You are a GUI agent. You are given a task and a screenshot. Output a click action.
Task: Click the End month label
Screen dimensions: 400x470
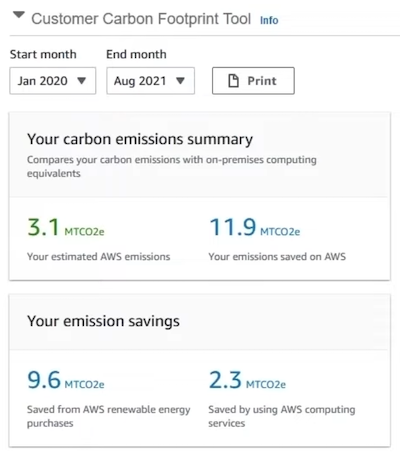click(136, 54)
